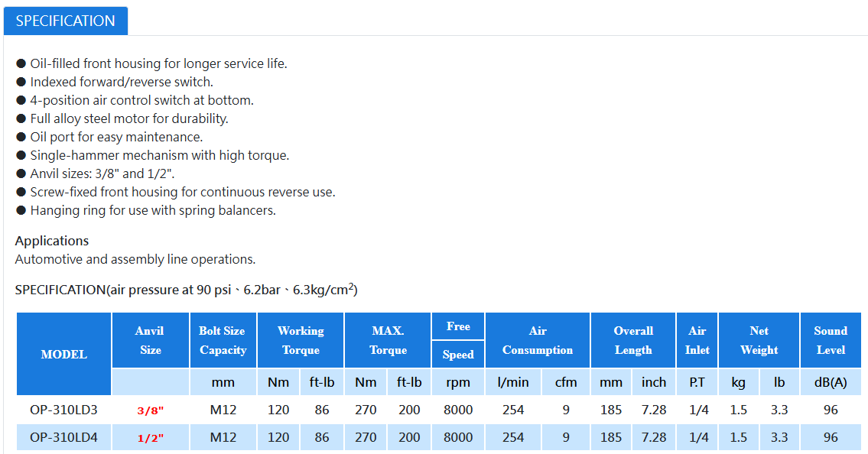The width and height of the screenshot is (868, 454).
Task: Click the P.T unit cell
Action: 697,382
